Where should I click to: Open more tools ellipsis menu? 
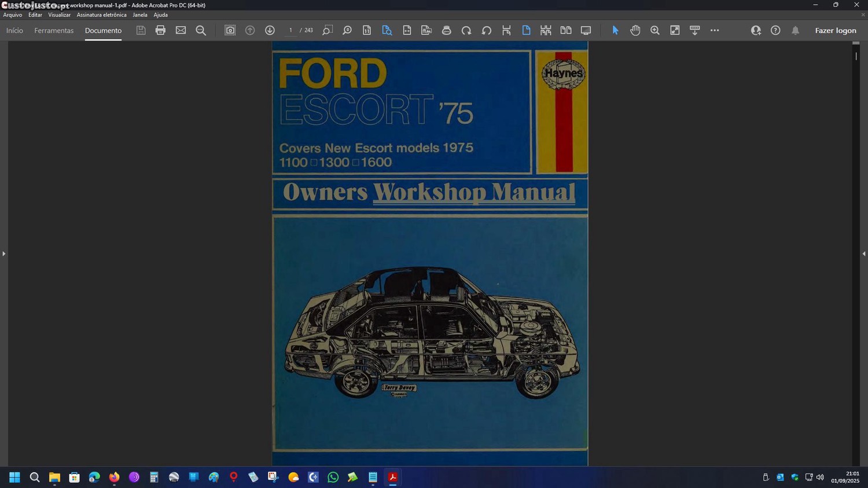[715, 30]
